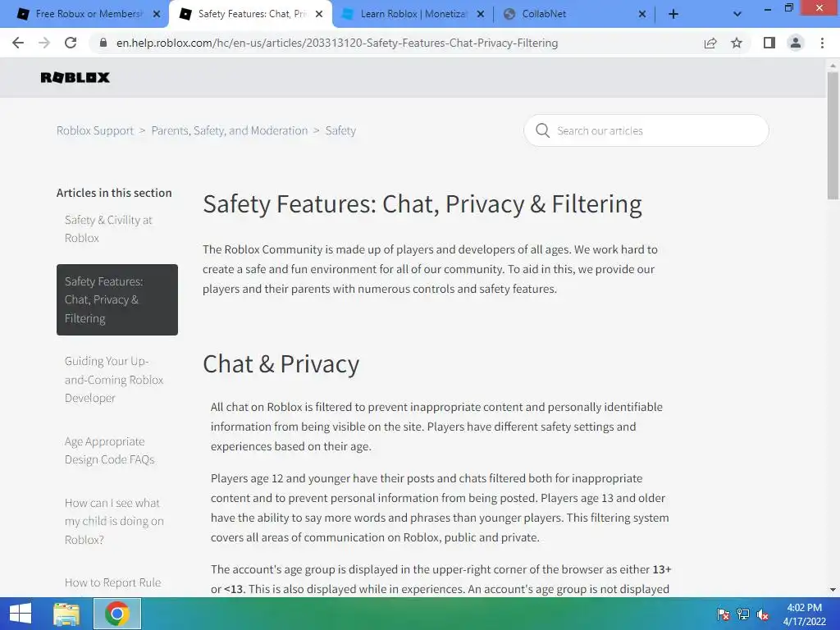The height and width of the screenshot is (630, 840).
Task: Restore down the Chrome window
Action: (788, 7)
